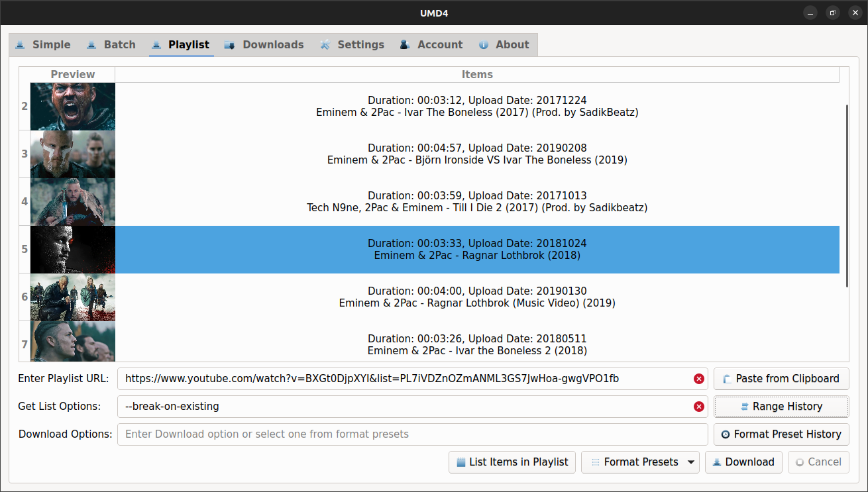Click the cancel icon on the Cancel button
Screen dimensions: 868x492
coord(801,462)
